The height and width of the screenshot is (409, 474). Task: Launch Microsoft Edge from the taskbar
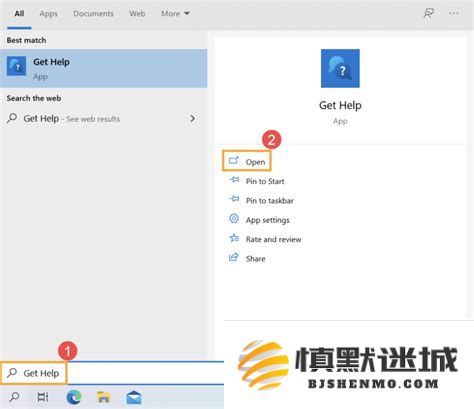coord(74,397)
